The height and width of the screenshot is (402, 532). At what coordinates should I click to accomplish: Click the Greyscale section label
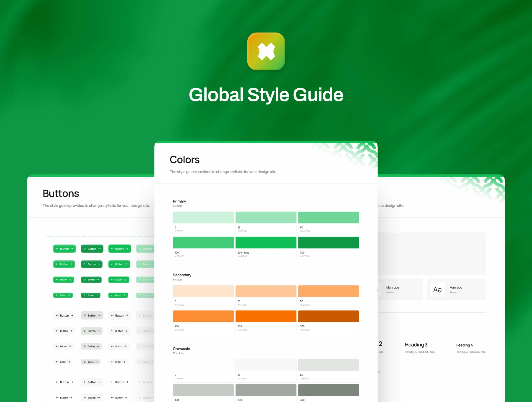pyautogui.click(x=181, y=349)
